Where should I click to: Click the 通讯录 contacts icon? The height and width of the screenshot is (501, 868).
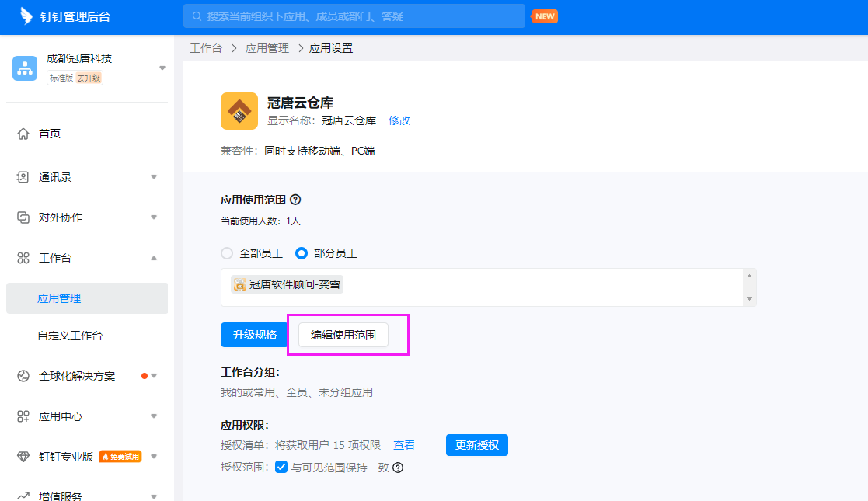tap(23, 177)
